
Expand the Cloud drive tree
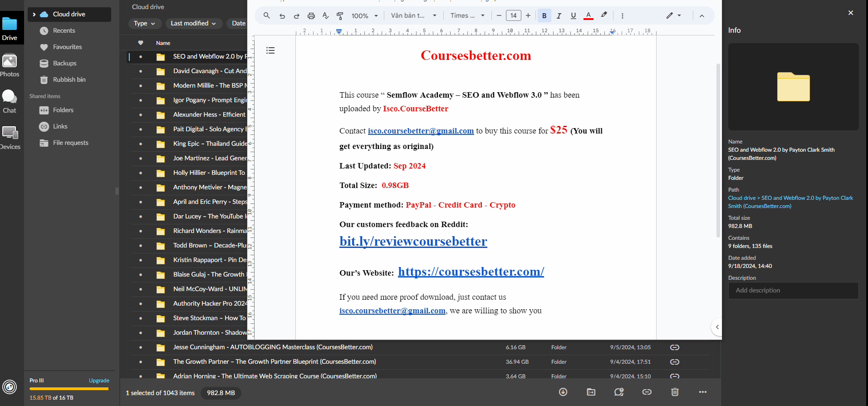point(34,15)
